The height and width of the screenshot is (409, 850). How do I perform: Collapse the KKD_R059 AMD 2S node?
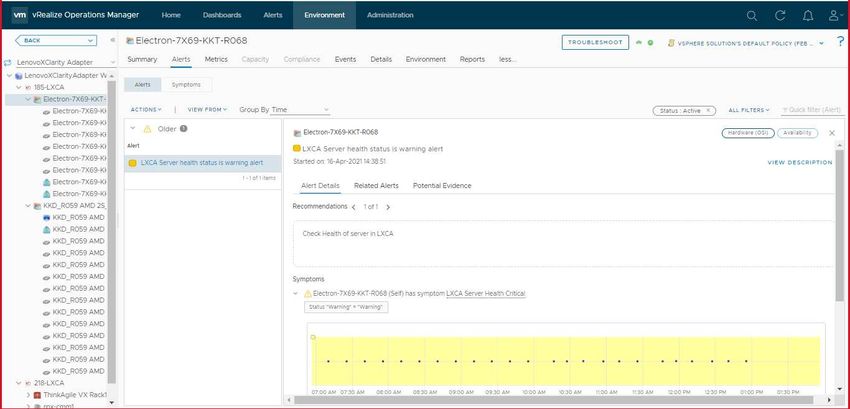point(28,206)
